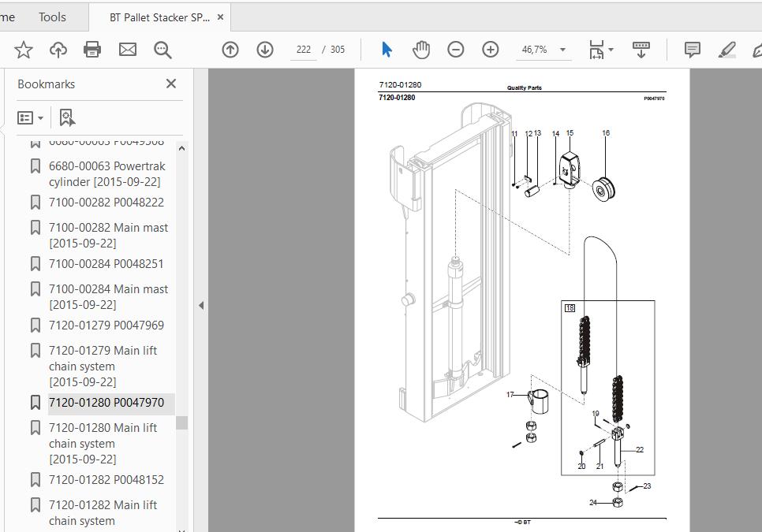Switch to the Tools tab

pos(52,17)
